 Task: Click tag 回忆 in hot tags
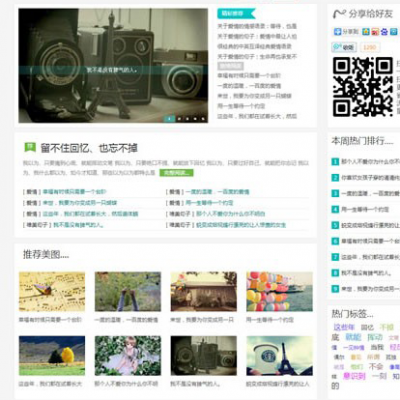[367, 327]
